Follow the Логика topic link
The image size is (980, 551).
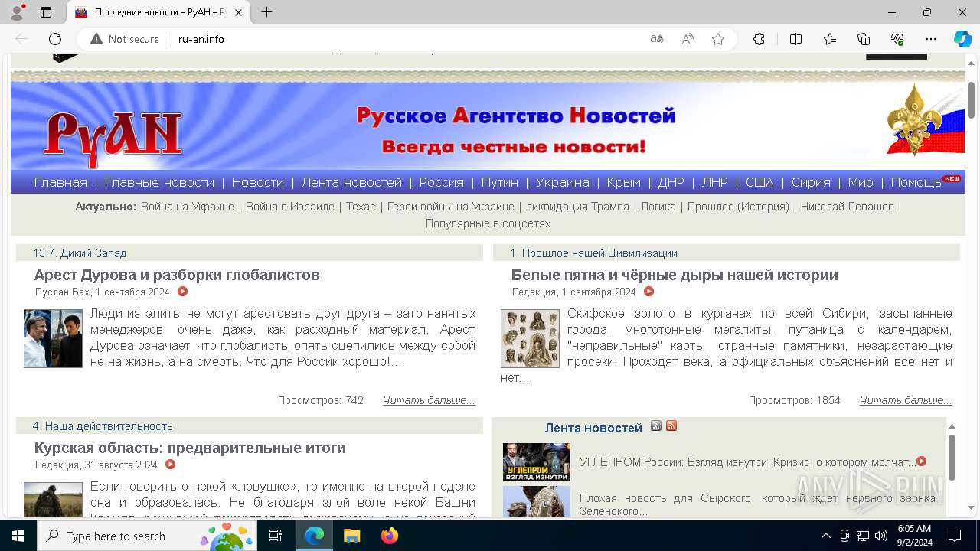tap(658, 207)
